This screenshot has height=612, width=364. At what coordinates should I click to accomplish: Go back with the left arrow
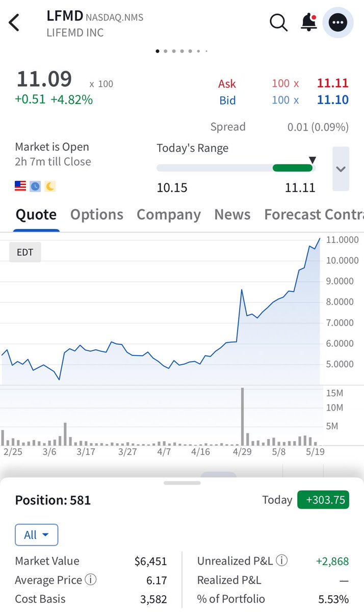[14, 23]
